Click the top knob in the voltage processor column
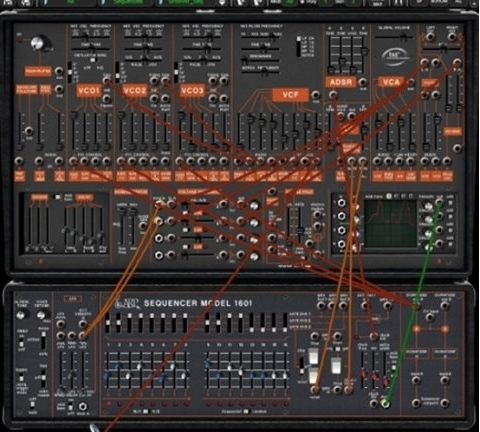 (254, 205)
